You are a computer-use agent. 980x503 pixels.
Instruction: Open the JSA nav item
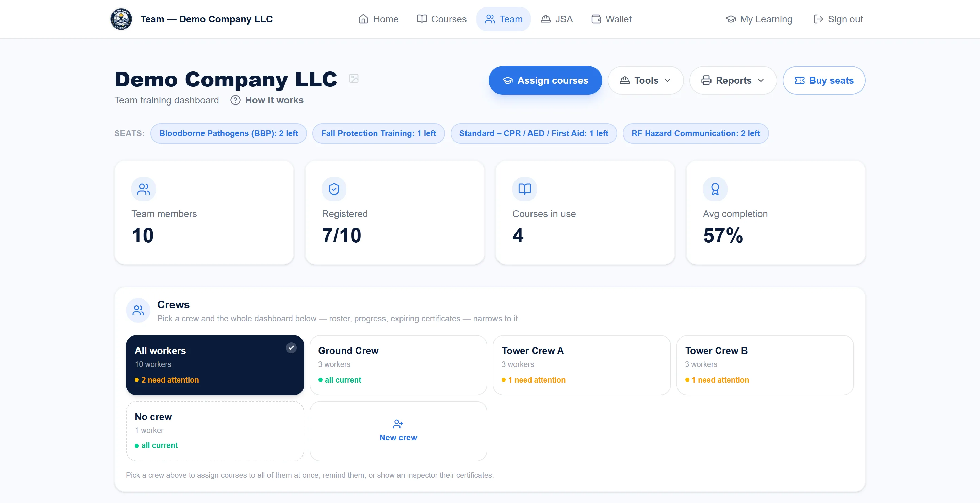tap(557, 19)
